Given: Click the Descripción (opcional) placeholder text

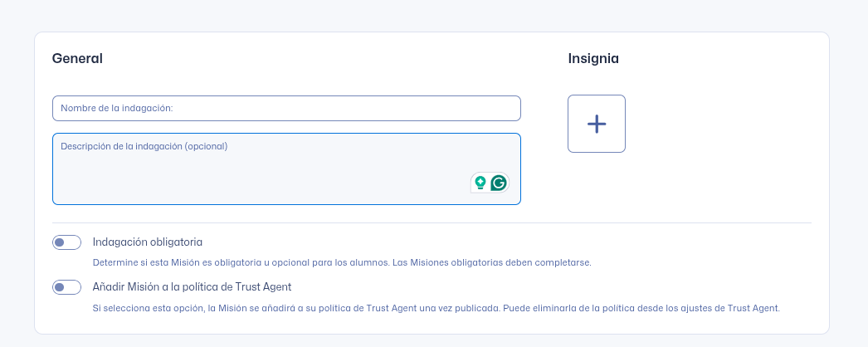Looking at the screenshot, I should [144, 146].
